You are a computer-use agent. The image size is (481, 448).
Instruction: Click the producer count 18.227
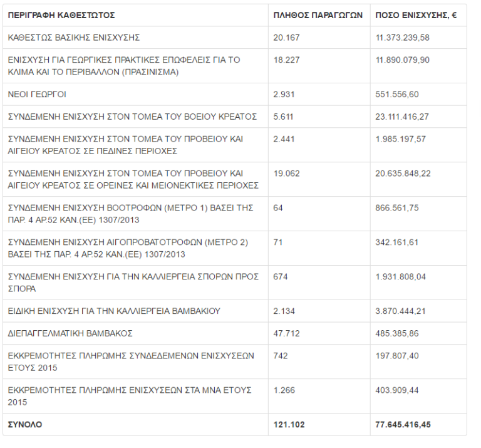click(286, 60)
